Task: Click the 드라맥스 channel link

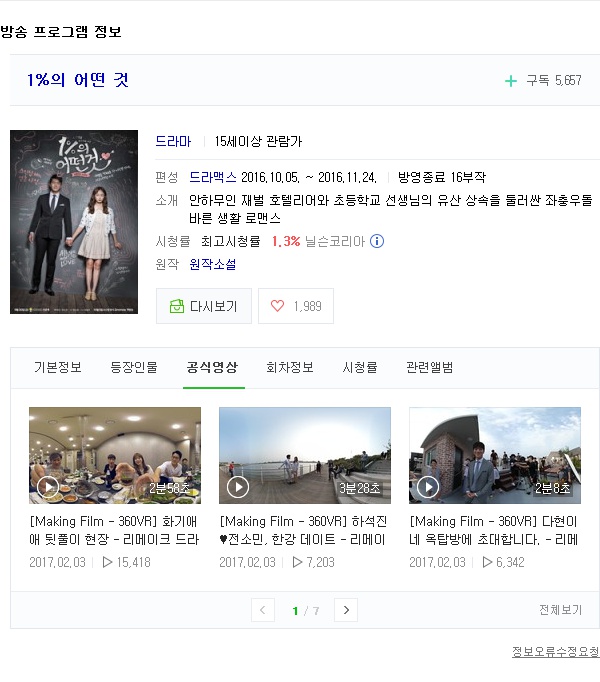Action: (212, 177)
